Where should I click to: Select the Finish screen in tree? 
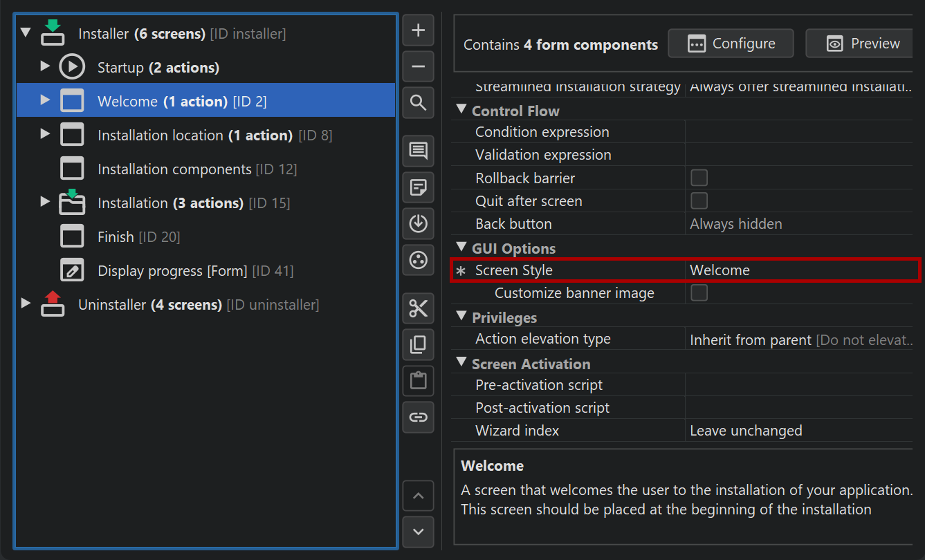116,237
